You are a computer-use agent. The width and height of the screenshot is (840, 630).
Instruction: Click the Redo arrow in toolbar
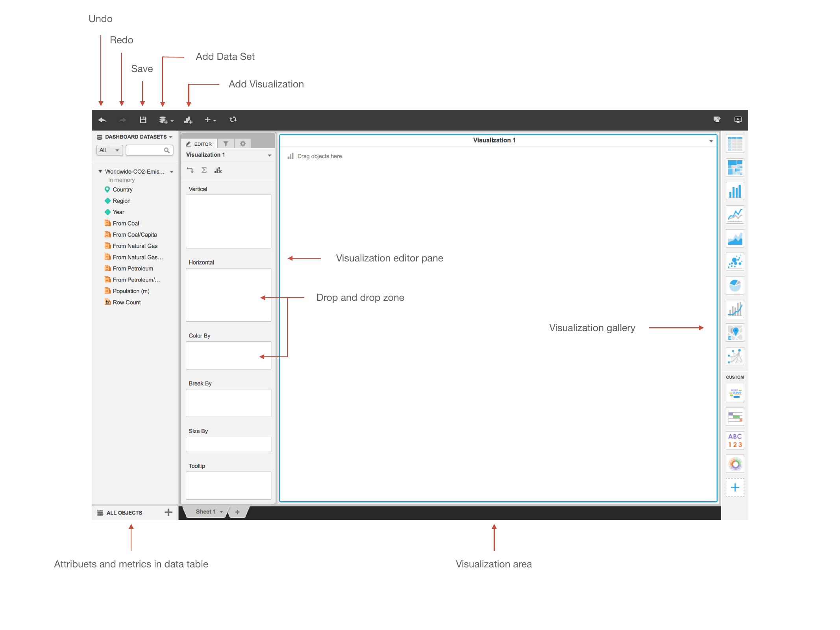pos(122,120)
